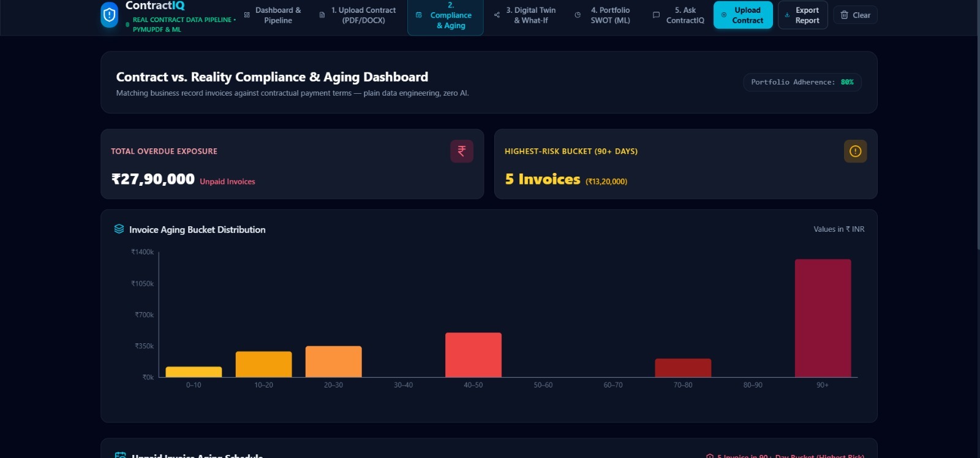Click the Export Report button
This screenshot has width=980, height=458.
click(802, 15)
